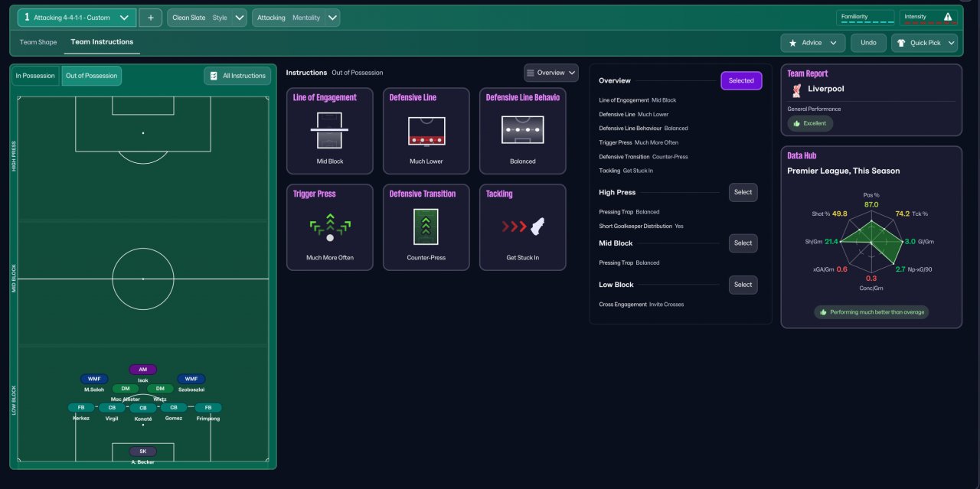The image size is (980, 489).
Task: Open the Team Instructions tab
Action: coord(102,42)
